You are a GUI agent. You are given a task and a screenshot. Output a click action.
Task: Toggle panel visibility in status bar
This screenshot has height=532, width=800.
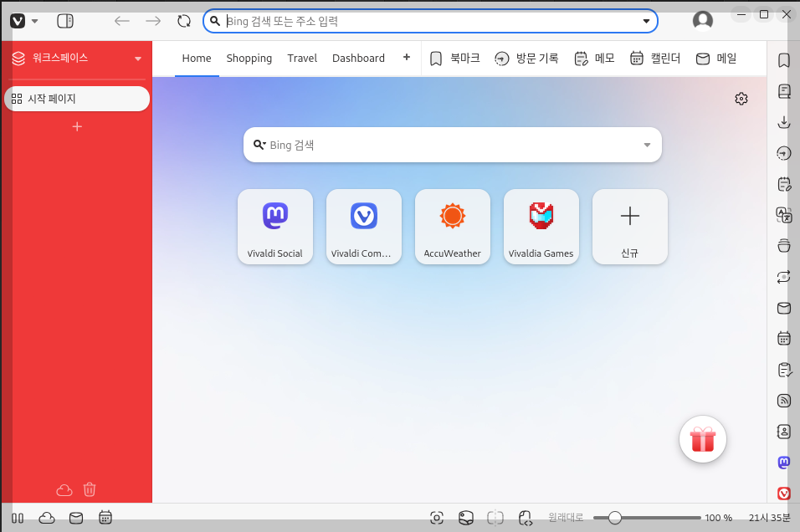(18, 519)
